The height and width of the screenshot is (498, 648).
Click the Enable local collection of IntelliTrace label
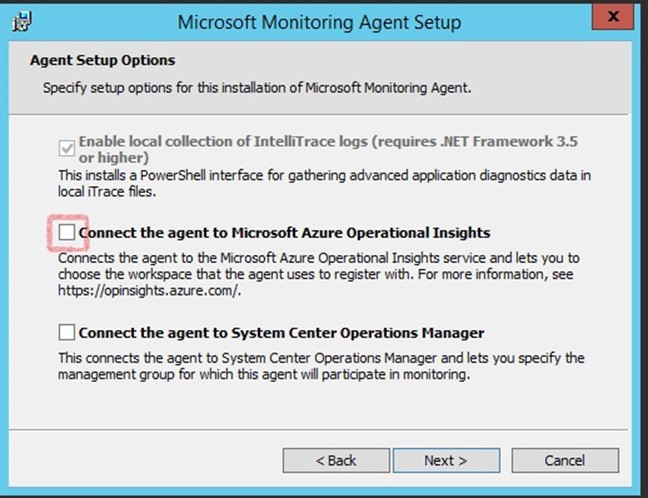pyautogui.click(x=328, y=149)
